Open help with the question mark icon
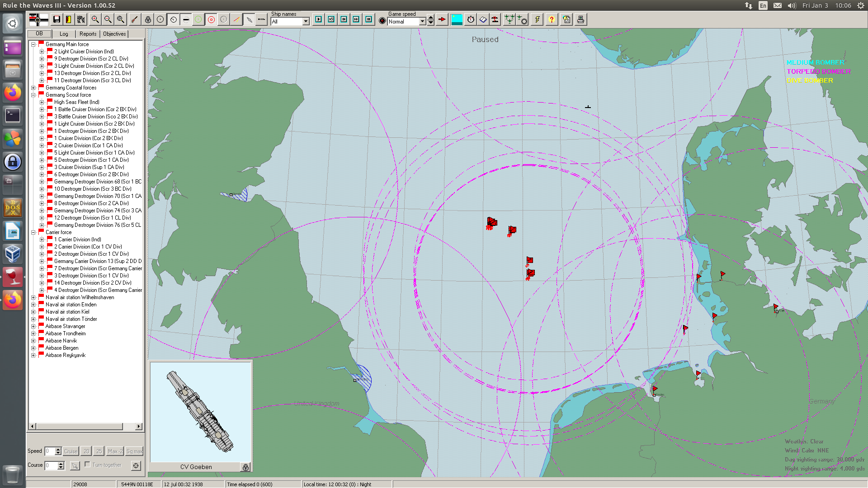This screenshot has width=868, height=488. click(552, 19)
